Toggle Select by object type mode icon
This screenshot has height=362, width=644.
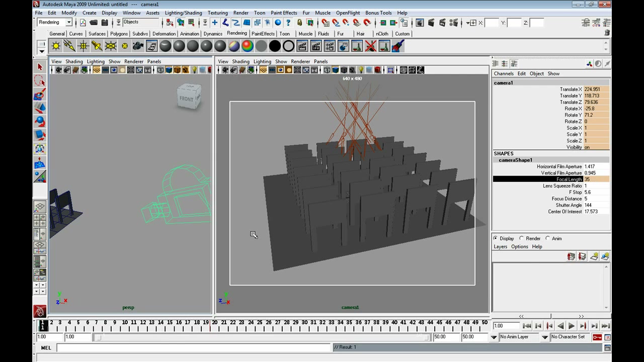180,23
